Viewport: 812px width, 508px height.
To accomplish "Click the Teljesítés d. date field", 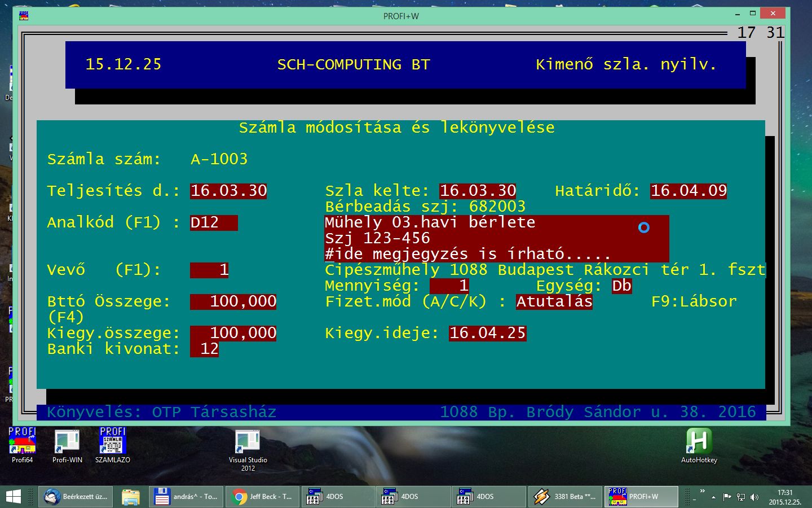I will coord(228,191).
